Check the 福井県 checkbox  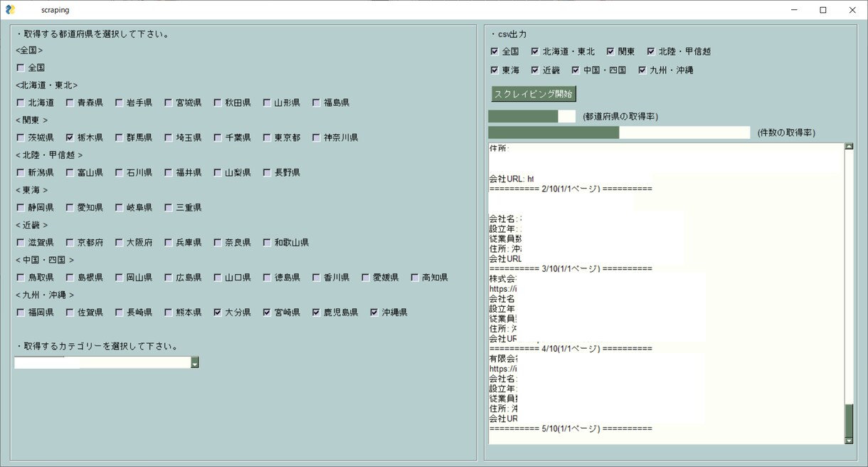(169, 172)
